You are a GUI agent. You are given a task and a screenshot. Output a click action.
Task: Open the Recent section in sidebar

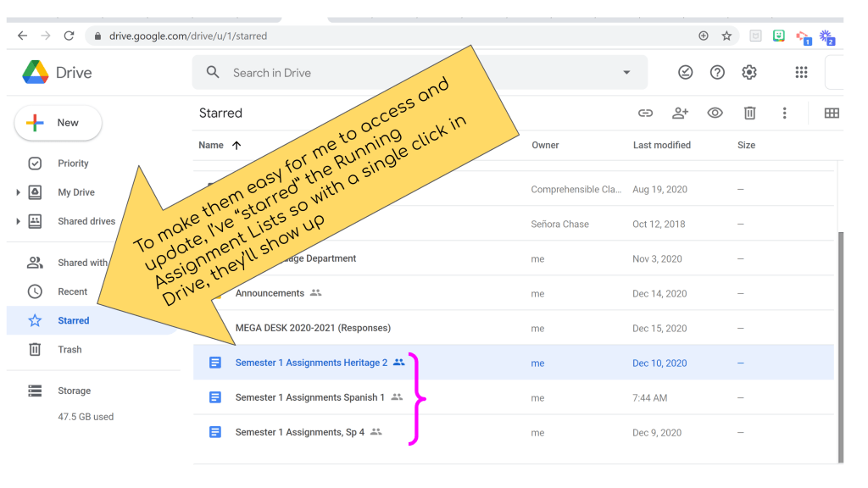(72, 291)
